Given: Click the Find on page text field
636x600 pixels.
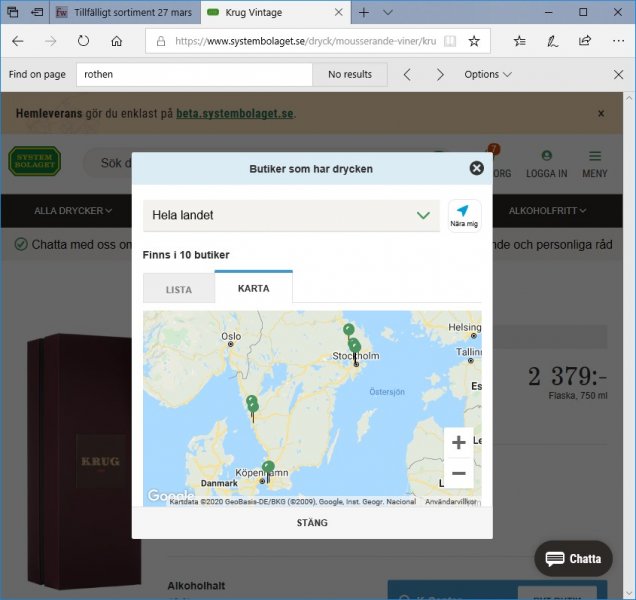Looking at the screenshot, I should 194,74.
